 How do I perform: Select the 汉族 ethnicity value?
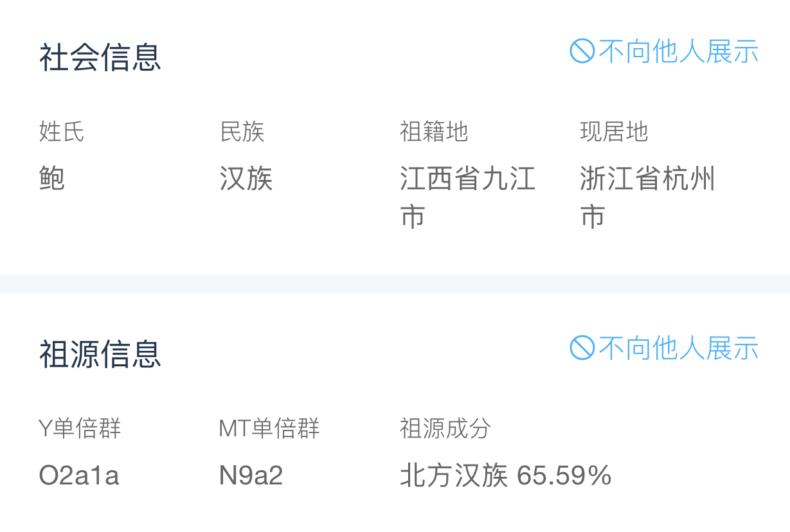click(x=246, y=179)
